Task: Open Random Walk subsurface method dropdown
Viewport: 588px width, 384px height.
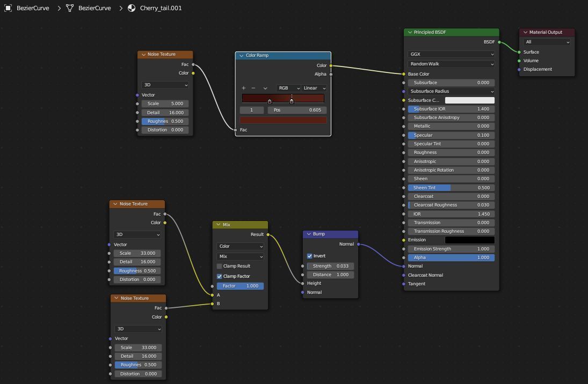Action: pos(451,64)
